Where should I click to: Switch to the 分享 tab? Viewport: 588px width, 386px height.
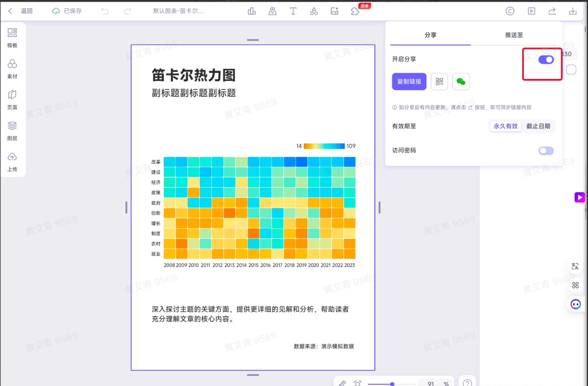[430, 35]
